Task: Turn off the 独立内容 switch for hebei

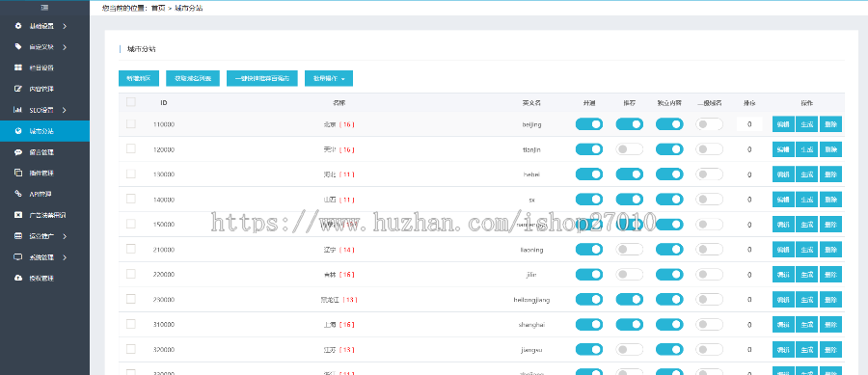Action: point(670,174)
